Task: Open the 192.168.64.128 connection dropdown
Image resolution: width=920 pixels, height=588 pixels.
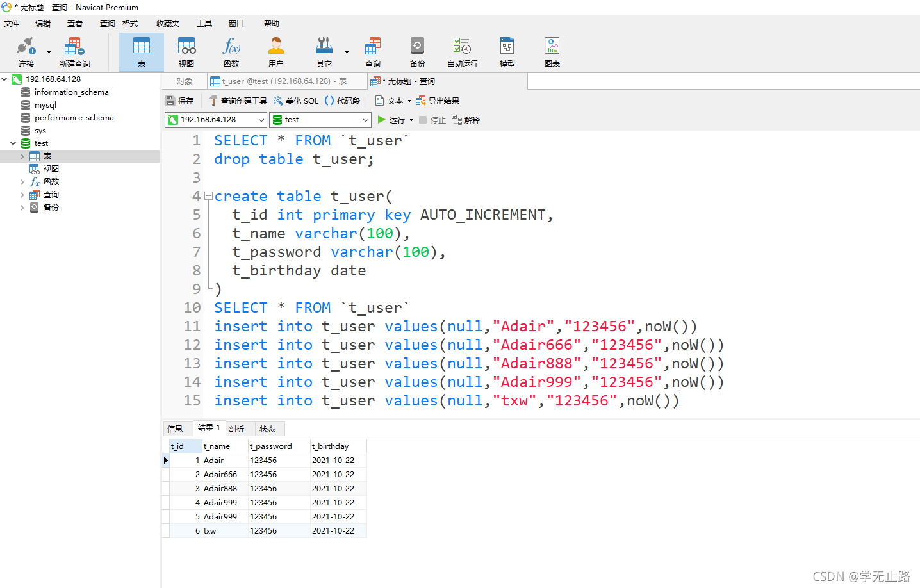Action: coord(216,120)
